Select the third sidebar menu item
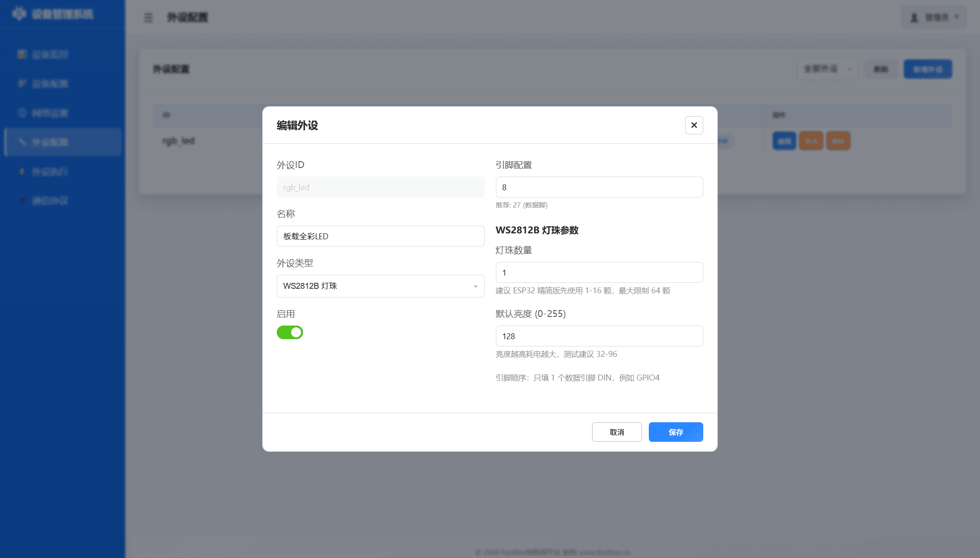The height and width of the screenshot is (558, 980). [x=63, y=113]
